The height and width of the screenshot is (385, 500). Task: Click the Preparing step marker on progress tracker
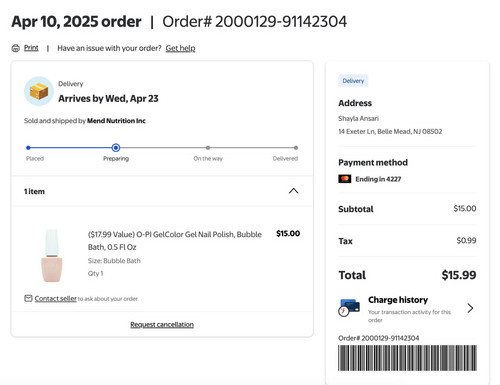[x=116, y=147]
